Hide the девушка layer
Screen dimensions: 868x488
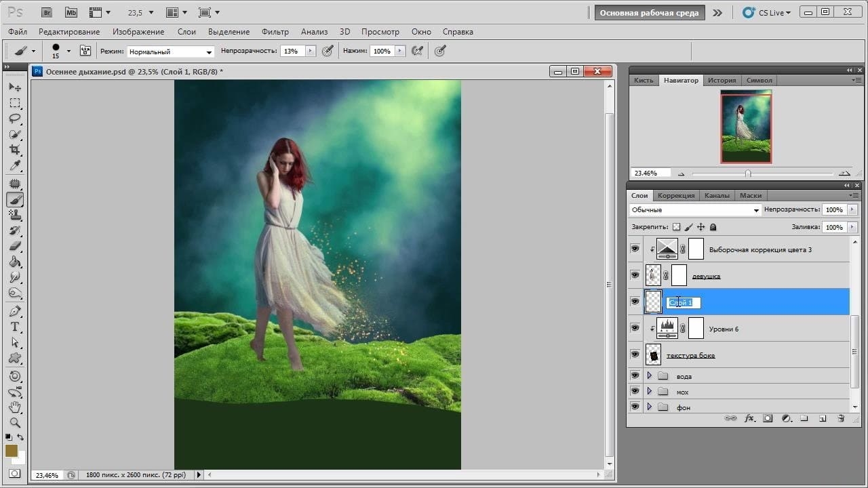(x=635, y=275)
